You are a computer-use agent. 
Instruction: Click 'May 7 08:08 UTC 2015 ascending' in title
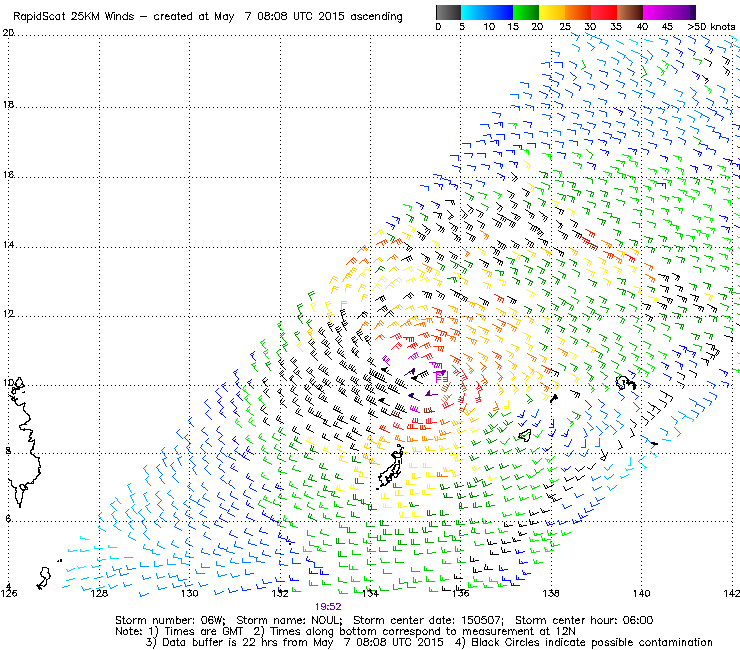(x=308, y=17)
